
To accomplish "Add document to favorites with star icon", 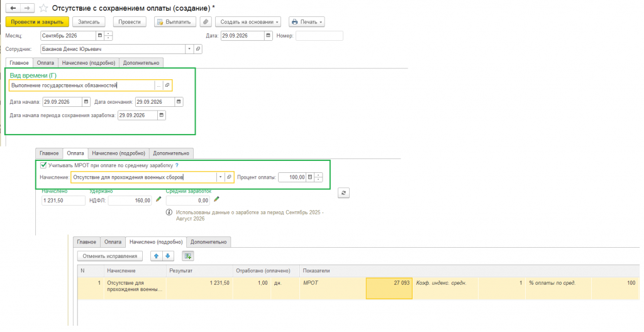I will [43, 8].
